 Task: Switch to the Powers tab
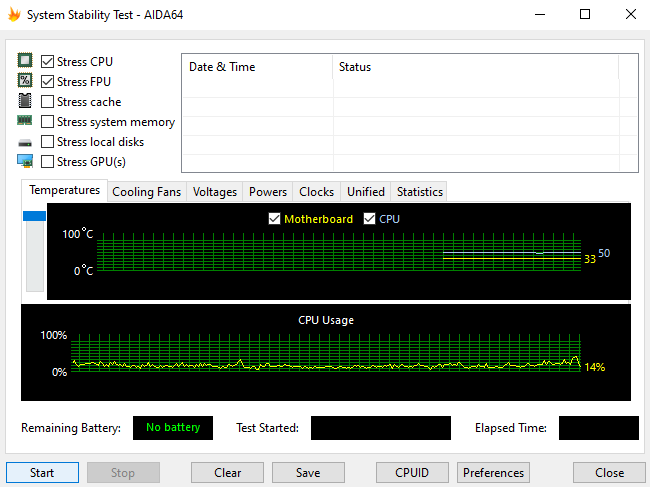coord(268,192)
